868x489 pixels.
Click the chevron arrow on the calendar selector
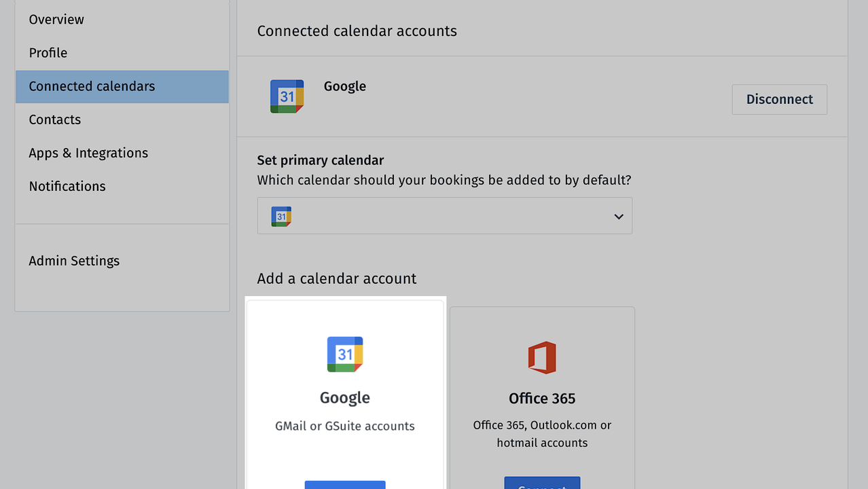point(618,215)
